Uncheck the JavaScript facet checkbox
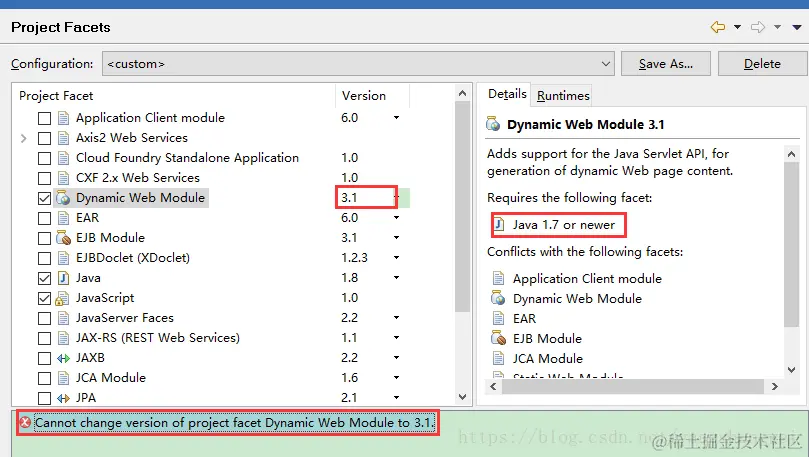Viewport: 809px width, 457px height. click(44, 298)
